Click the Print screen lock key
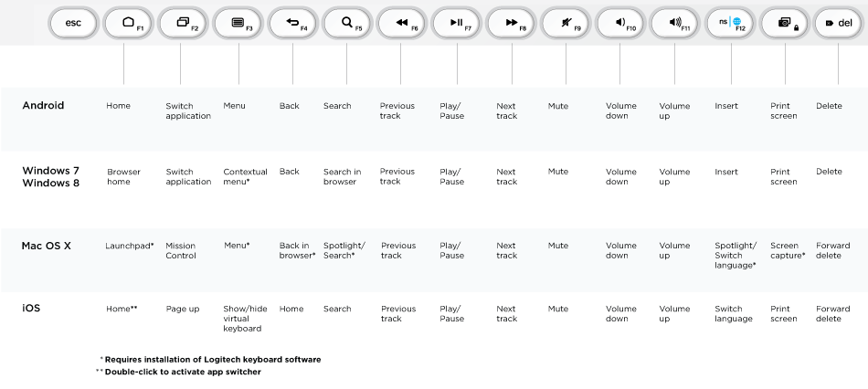Screen dimensions: 868x389 tap(786, 23)
